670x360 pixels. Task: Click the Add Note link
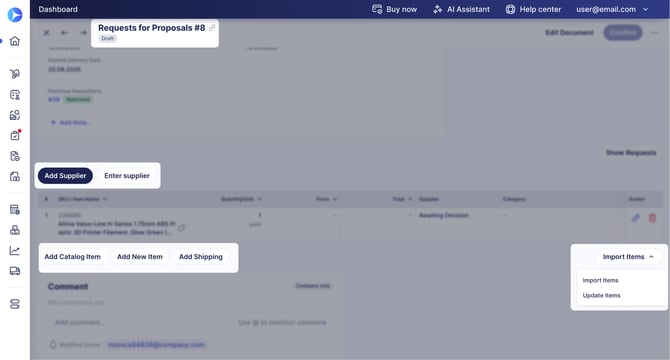[x=71, y=123]
